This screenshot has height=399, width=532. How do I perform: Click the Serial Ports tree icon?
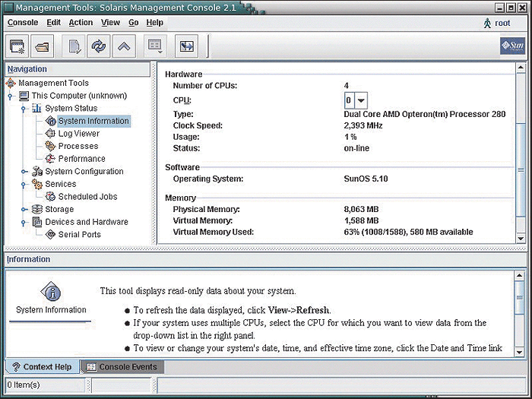[51, 234]
